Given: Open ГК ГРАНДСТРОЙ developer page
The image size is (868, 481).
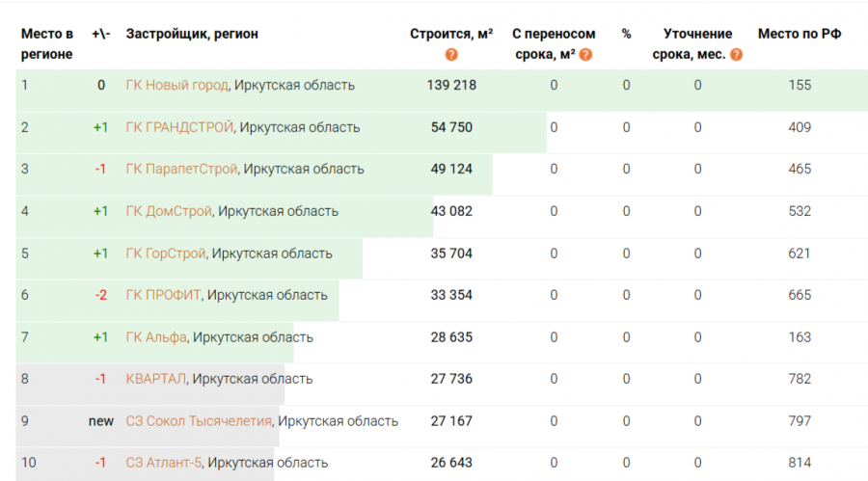Looking at the screenshot, I should click(x=179, y=127).
